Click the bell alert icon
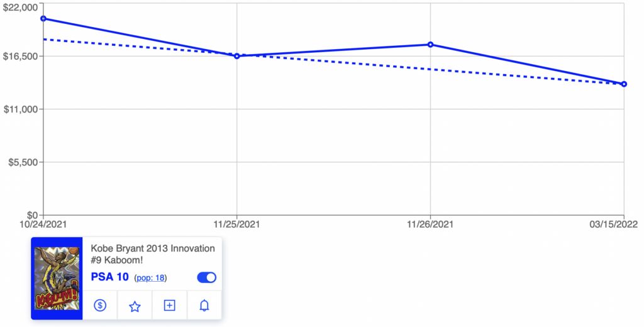Image resolution: width=644 pixels, height=327 pixels. pyautogui.click(x=204, y=305)
